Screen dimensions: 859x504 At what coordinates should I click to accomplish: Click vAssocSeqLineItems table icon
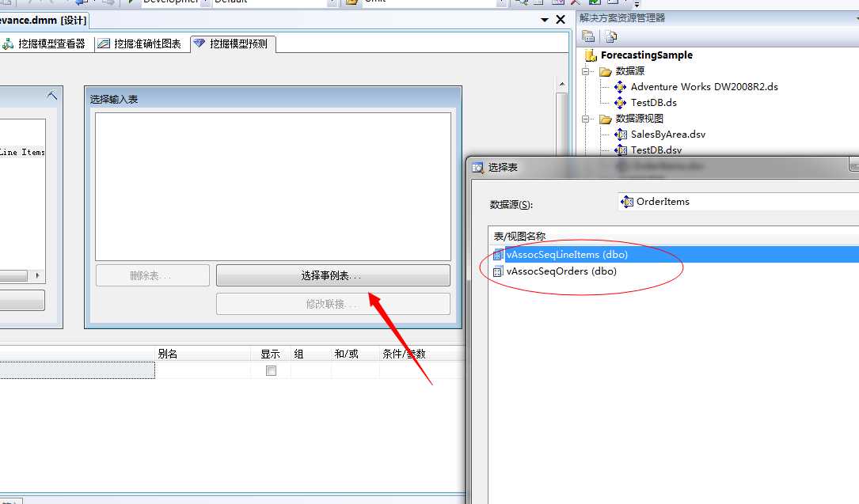(x=498, y=255)
